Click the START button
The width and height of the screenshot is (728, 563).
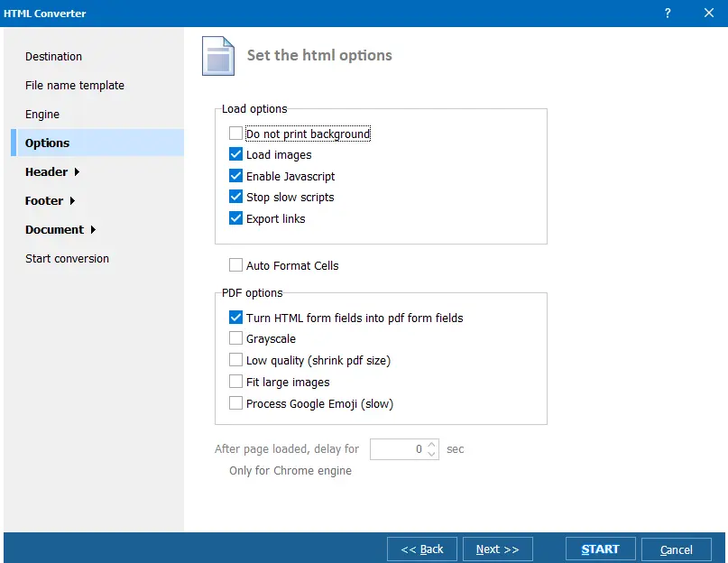pos(600,549)
